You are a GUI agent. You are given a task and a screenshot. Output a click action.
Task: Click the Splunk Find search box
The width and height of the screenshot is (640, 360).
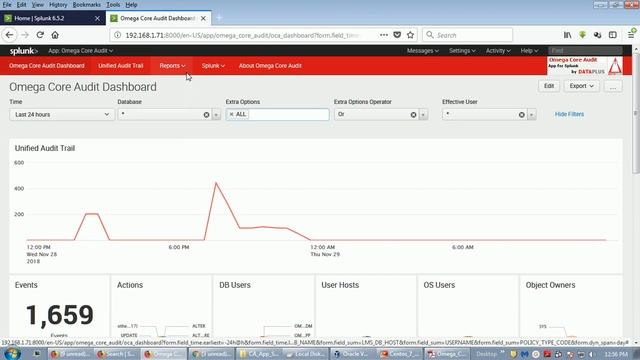click(585, 51)
